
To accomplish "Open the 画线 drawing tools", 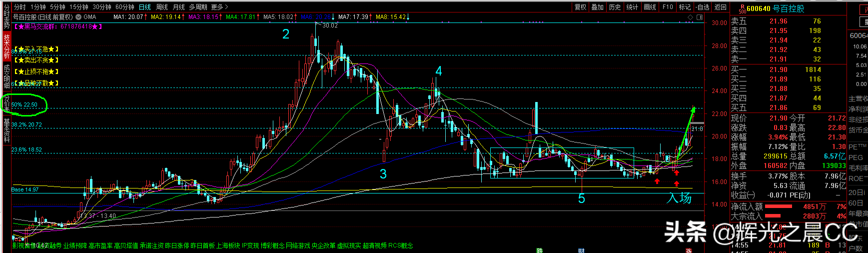I will pyautogui.click(x=650, y=7).
